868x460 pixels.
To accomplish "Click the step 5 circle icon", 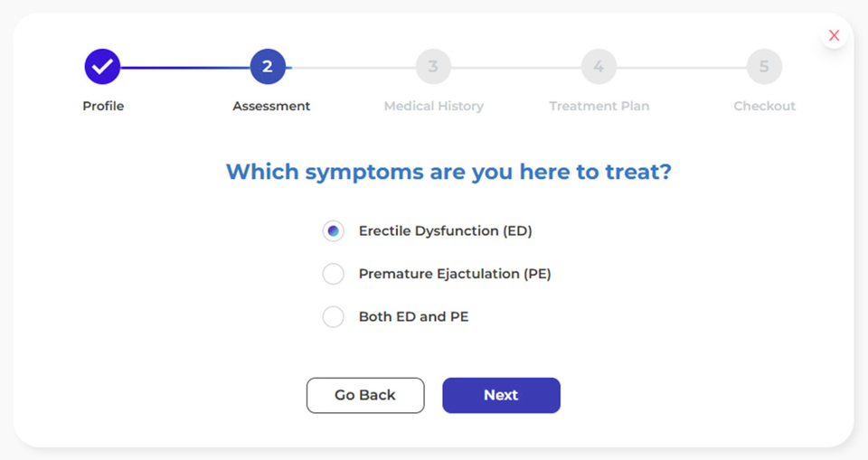I will (x=764, y=66).
